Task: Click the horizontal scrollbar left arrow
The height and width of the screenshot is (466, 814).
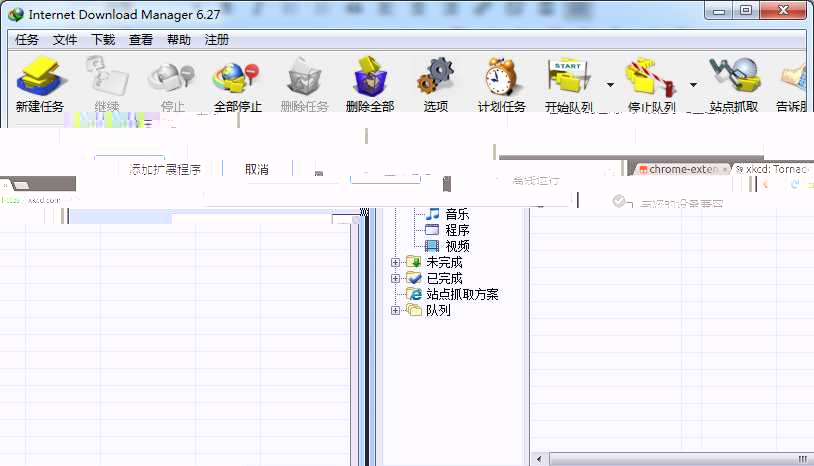Action: click(x=539, y=459)
